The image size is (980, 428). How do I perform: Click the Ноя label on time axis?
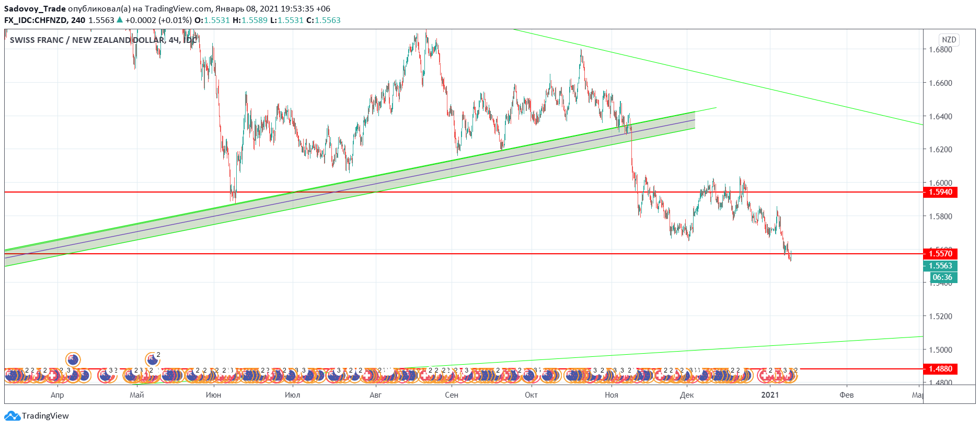click(x=612, y=395)
